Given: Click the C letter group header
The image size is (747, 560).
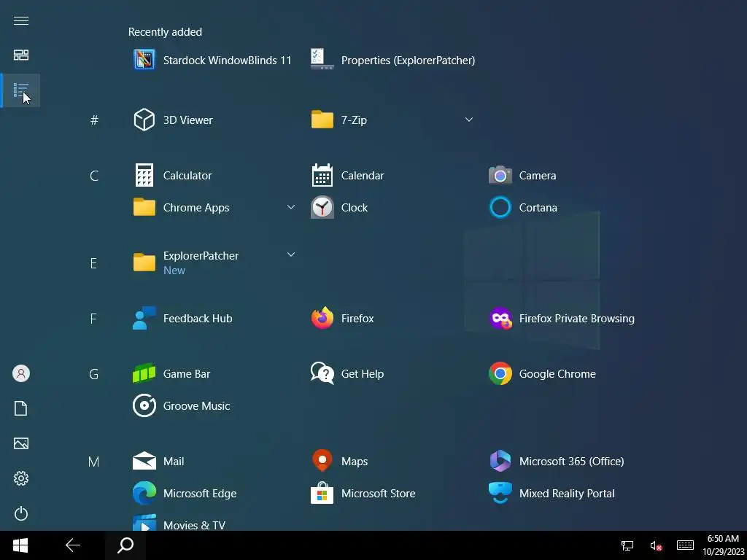Looking at the screenshot, I should coord(94,176).
